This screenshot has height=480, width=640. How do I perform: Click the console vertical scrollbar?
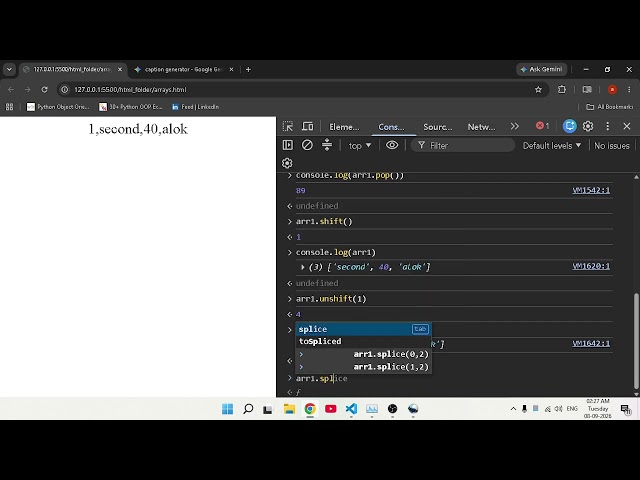click(636, 341)
